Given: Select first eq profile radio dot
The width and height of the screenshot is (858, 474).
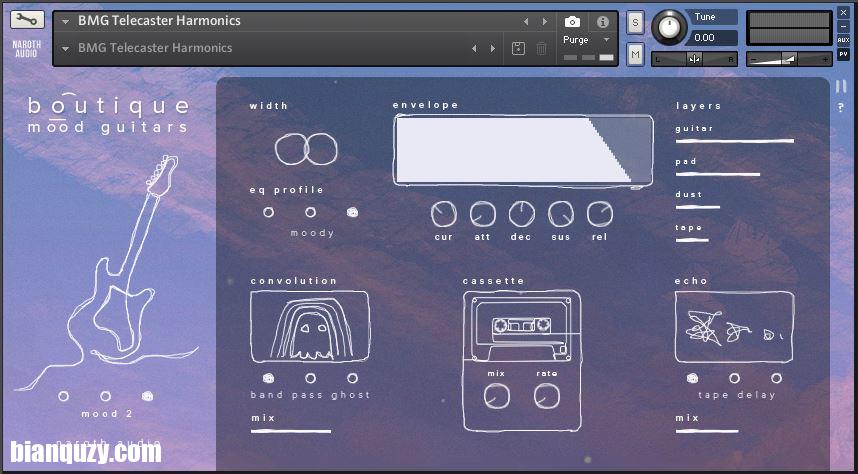Looking at the screenshot, I should tap(268, 212).
